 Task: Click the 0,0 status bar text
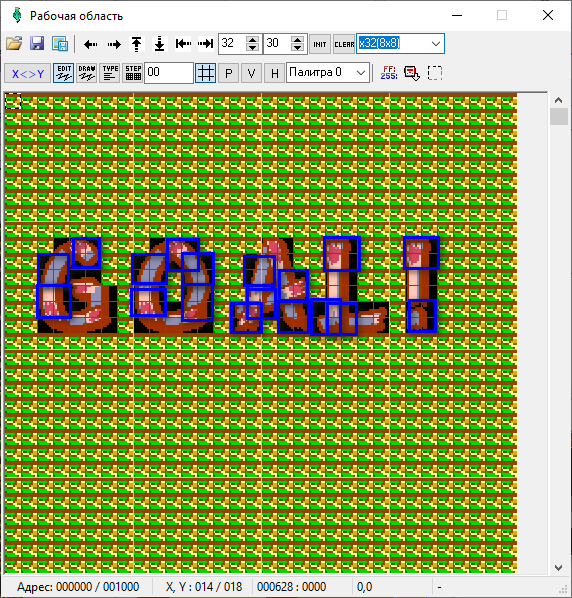pos(364,587)
